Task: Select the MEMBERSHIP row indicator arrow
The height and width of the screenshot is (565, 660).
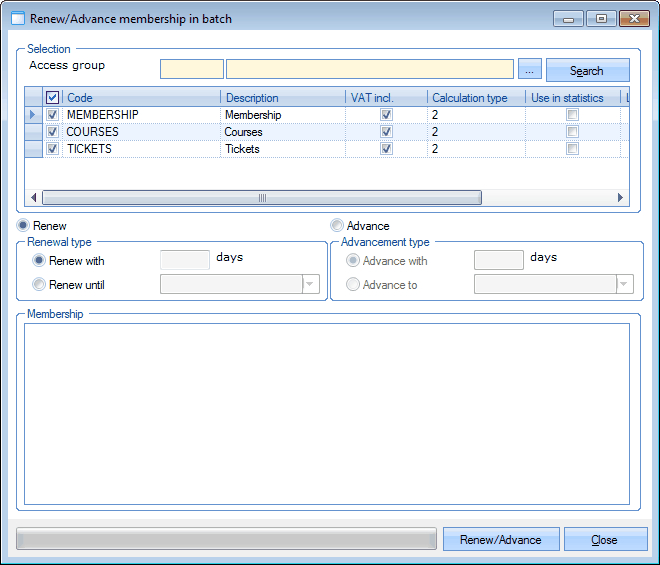Action: tap(33, 115)
